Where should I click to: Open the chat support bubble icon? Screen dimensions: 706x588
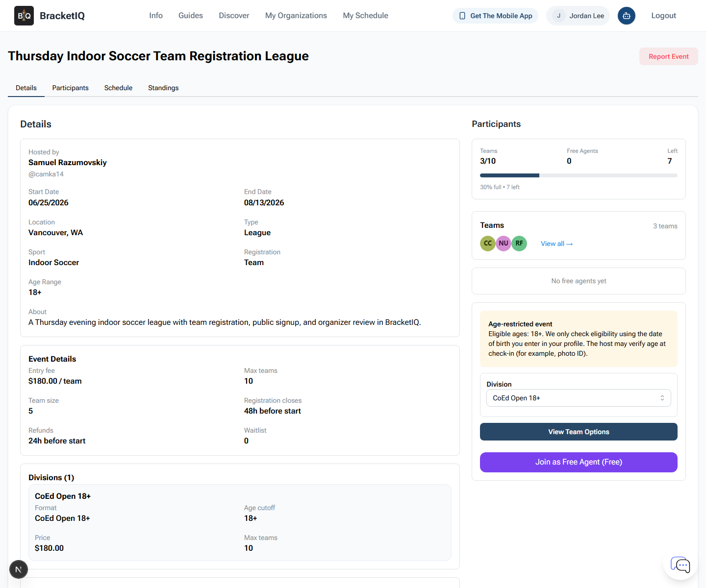(681, 564)
